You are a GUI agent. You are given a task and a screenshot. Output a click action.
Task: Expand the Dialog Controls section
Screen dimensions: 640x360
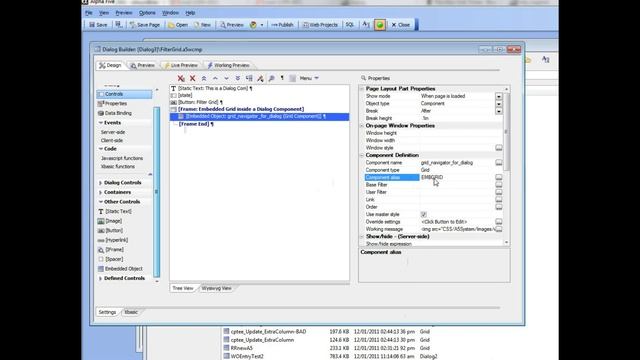[100, 183]
